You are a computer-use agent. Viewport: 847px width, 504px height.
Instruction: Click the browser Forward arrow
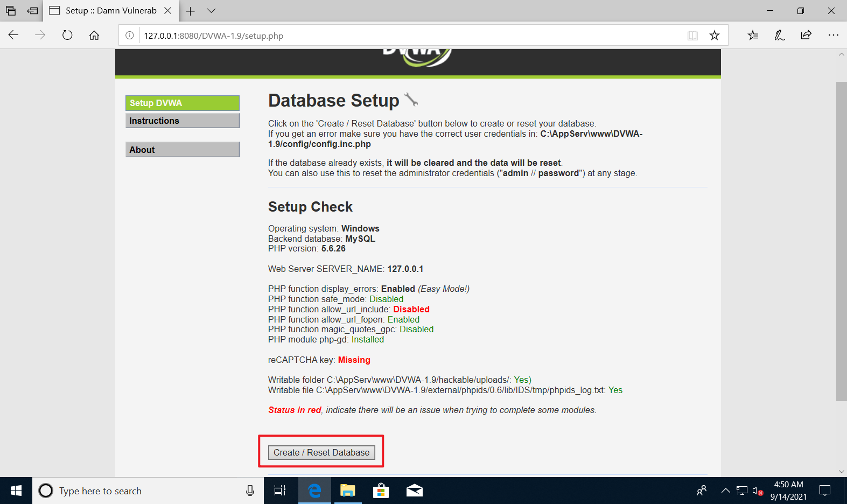(x=40, y=35)
